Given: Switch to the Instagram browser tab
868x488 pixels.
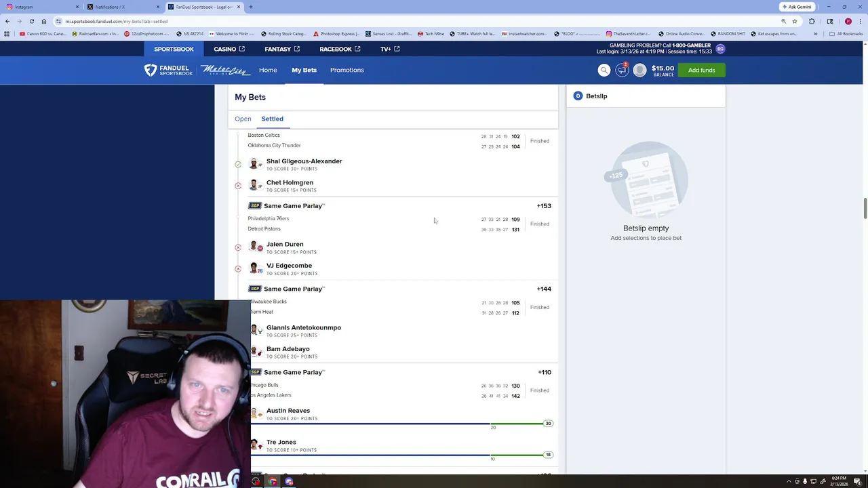Looking at the screenshot, I should tap(41, 7).
